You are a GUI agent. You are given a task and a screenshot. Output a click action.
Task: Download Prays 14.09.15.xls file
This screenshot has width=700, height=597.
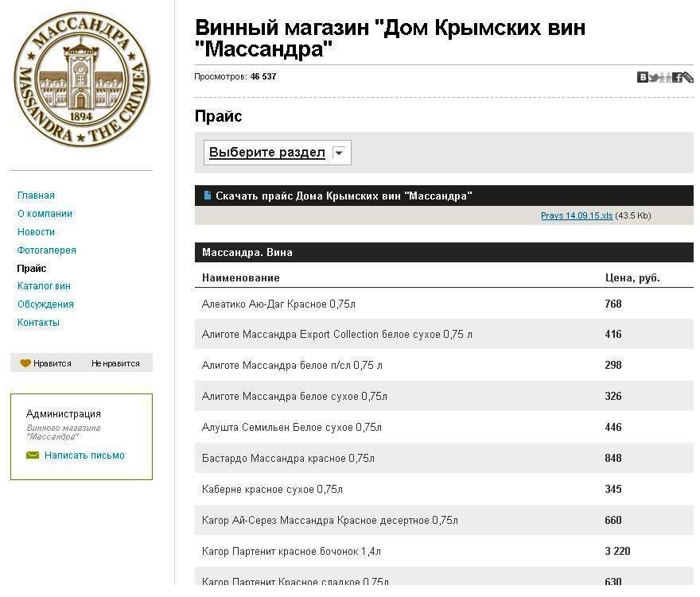577,215
